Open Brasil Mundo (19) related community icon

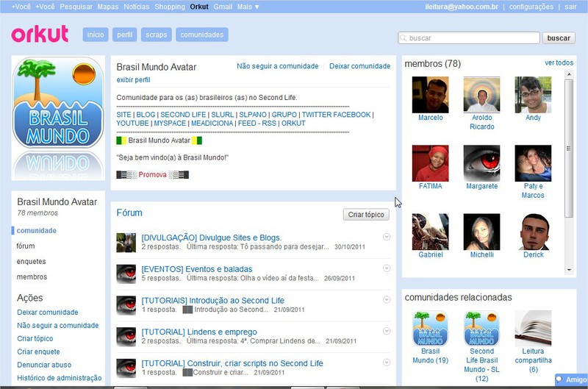(430, 328)
